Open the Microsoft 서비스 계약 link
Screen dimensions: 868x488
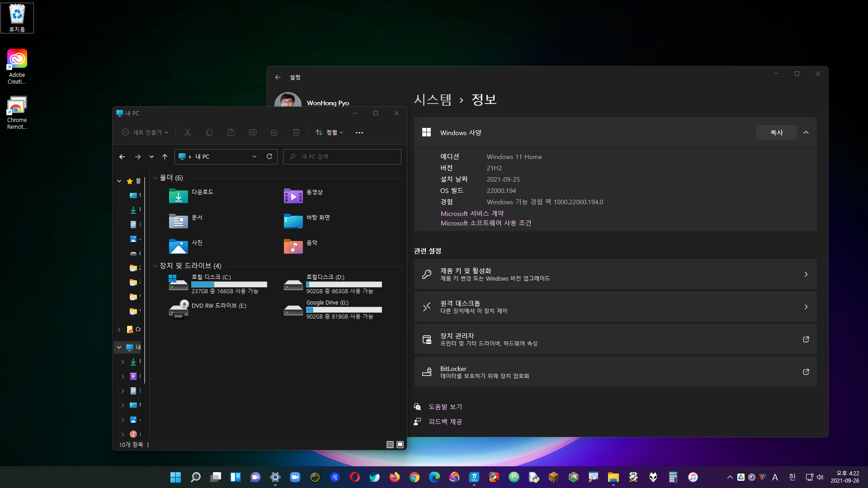pyautogui.click(x=472, y=213)
